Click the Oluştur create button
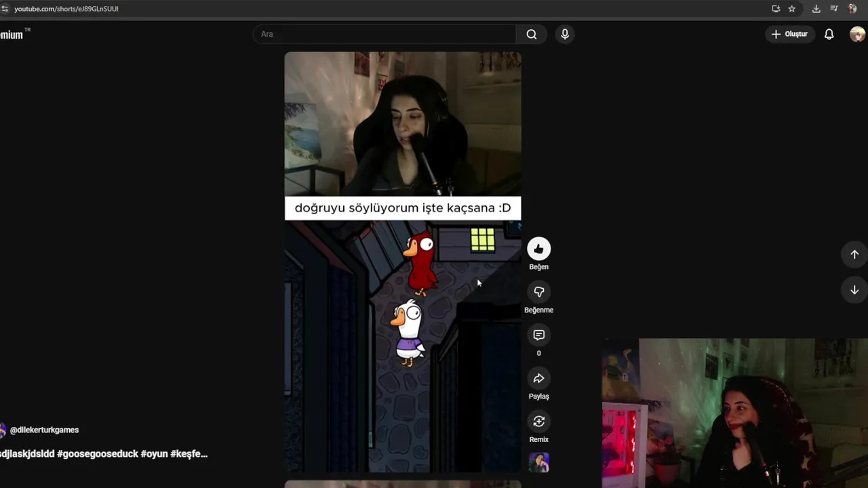Viewport: 868px width, 488px height. click(x=790, y=34)
